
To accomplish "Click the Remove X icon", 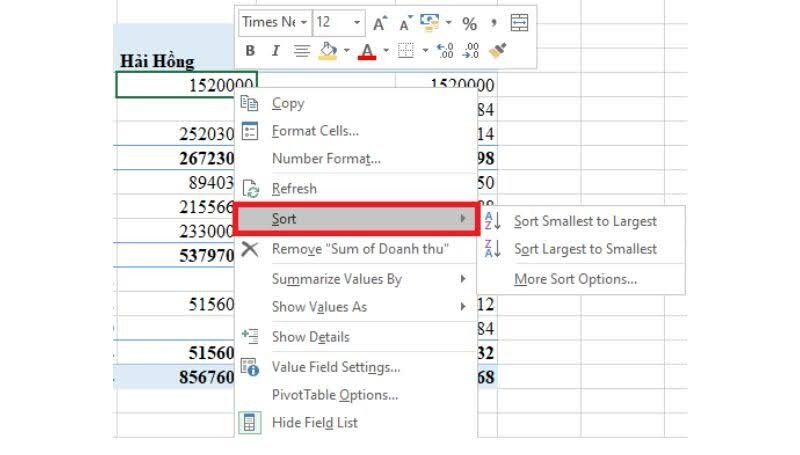I will point(249,249).
